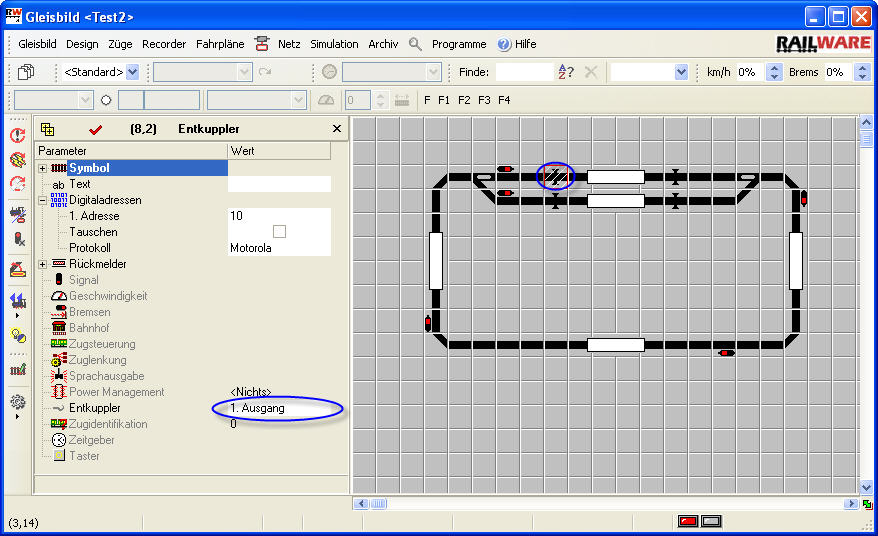Click the speedometer icon in the loco toolbar

point(326,100)
